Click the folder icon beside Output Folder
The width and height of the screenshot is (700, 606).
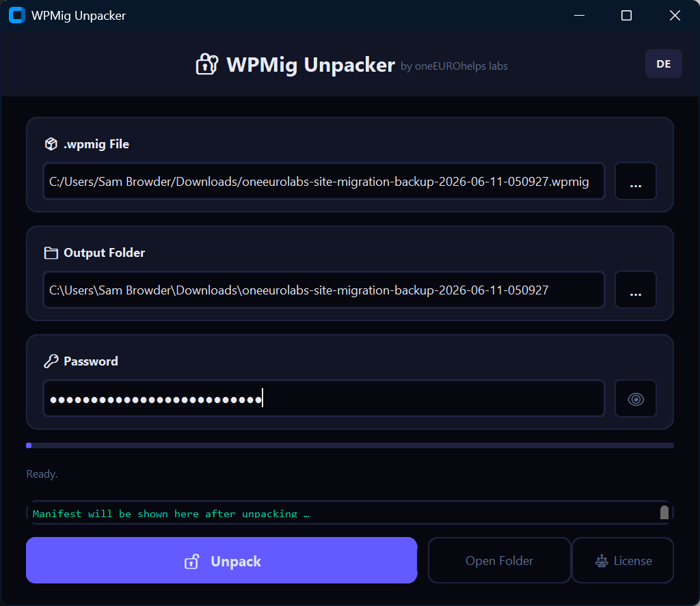tap(51, 253)
